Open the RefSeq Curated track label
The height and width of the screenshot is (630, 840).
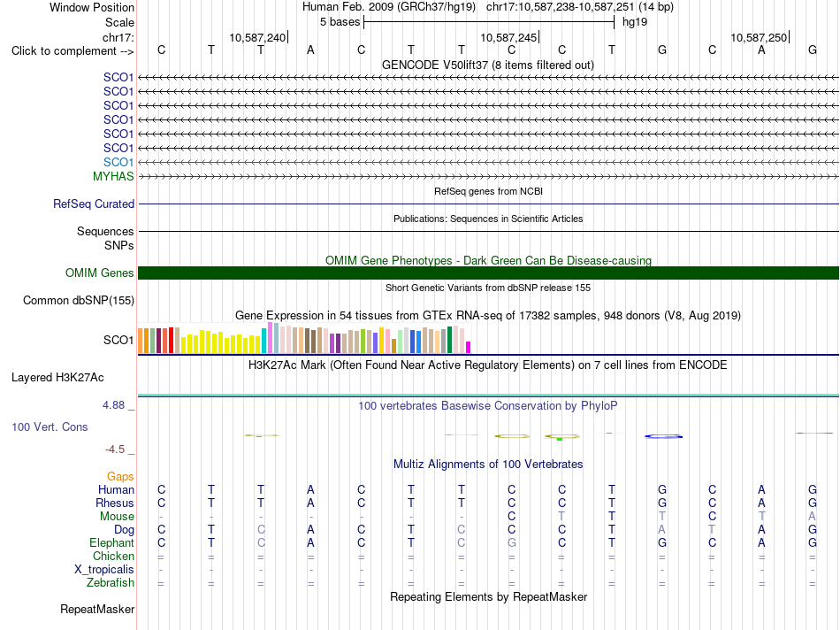tap(94, 204)
